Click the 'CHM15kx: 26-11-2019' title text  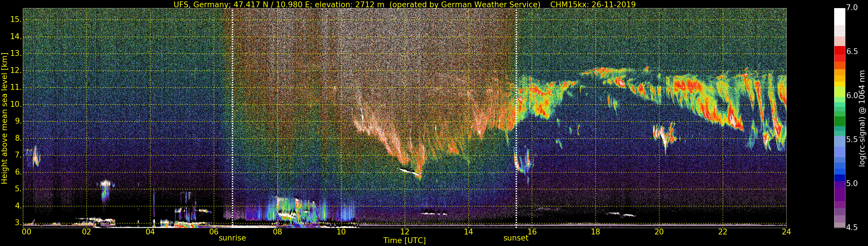(x=593, y=4)
